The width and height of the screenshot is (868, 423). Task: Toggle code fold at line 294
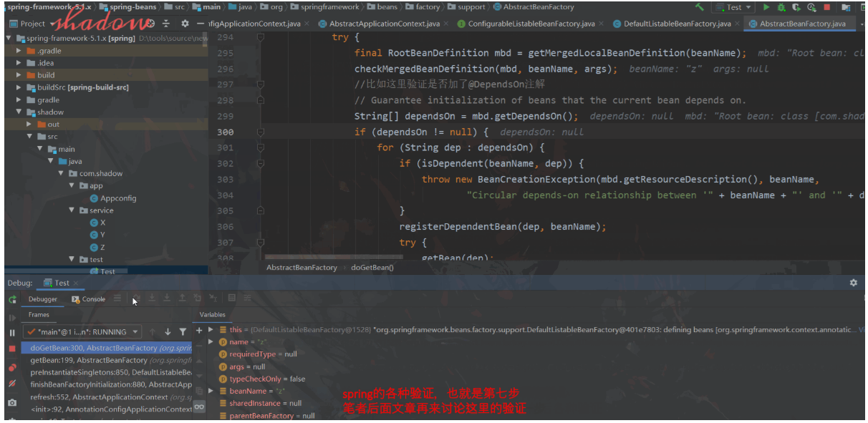(x=261, y=37)
